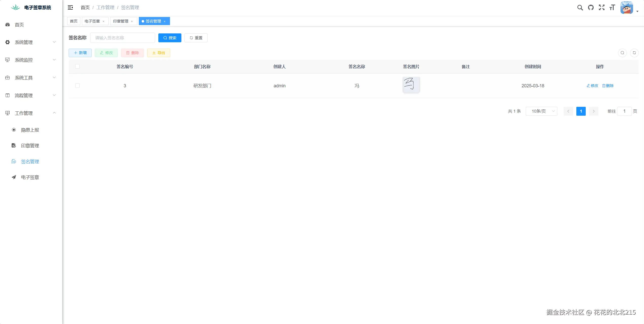Image resolution: width=644 pixels, height=324 pixels.
Task: Open 印章管理 in the sidebar
Action: (30, 146)
